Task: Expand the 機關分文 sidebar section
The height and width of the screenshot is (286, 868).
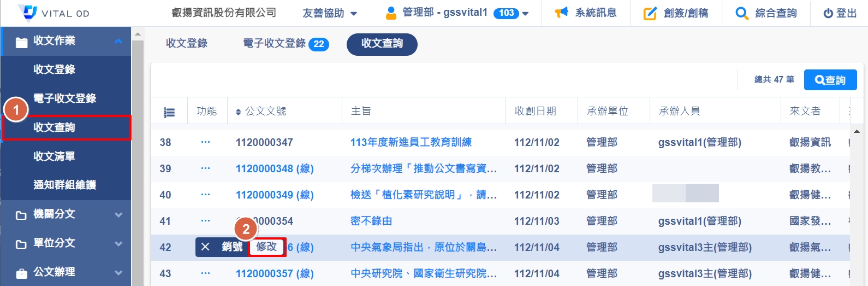Action: (118, 214)
